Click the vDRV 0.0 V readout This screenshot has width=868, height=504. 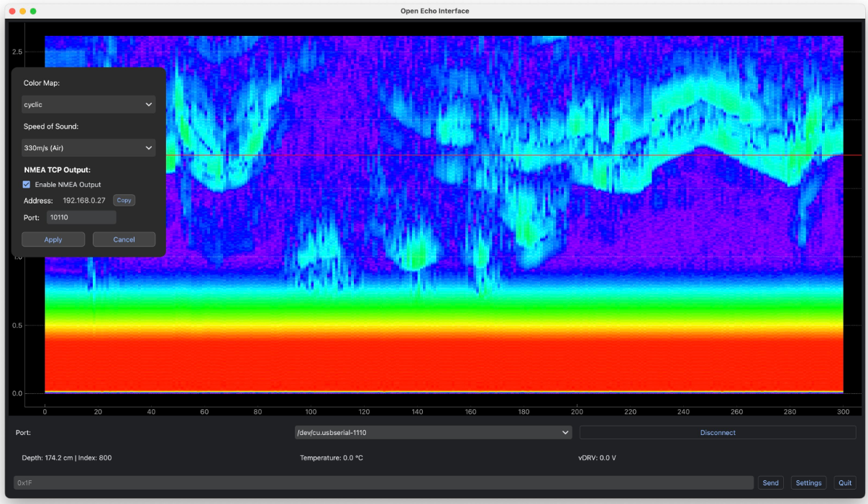597,458
